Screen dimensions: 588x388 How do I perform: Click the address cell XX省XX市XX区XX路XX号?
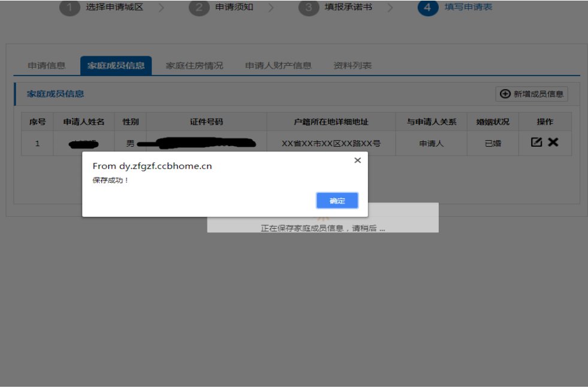[331, 144]
